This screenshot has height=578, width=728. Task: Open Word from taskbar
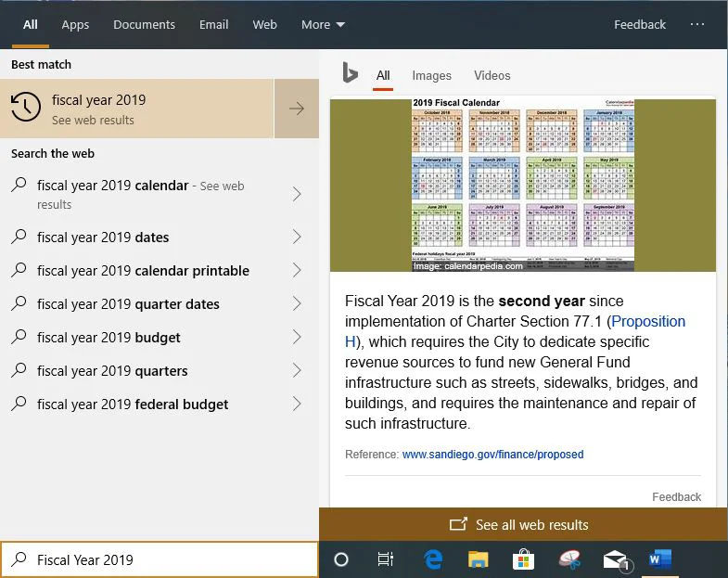660,559
